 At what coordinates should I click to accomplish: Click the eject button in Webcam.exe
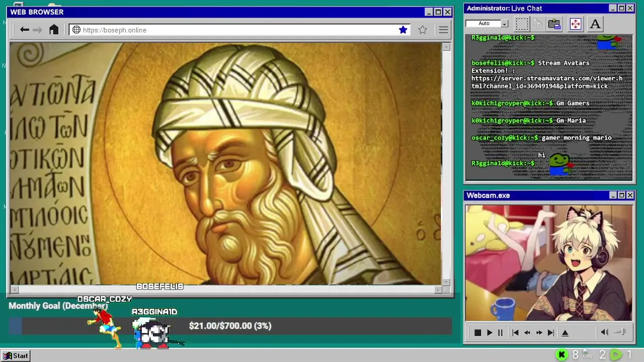[565, 332]
